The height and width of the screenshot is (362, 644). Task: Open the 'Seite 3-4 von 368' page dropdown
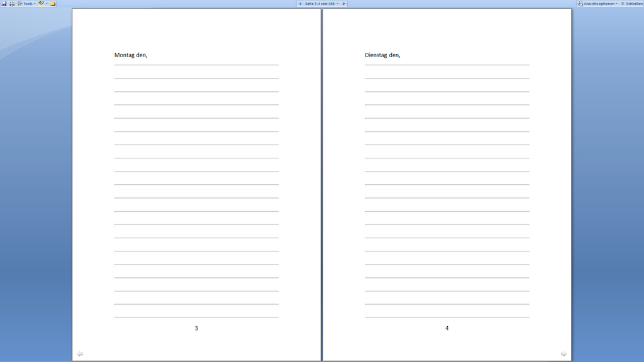point(321,3)
